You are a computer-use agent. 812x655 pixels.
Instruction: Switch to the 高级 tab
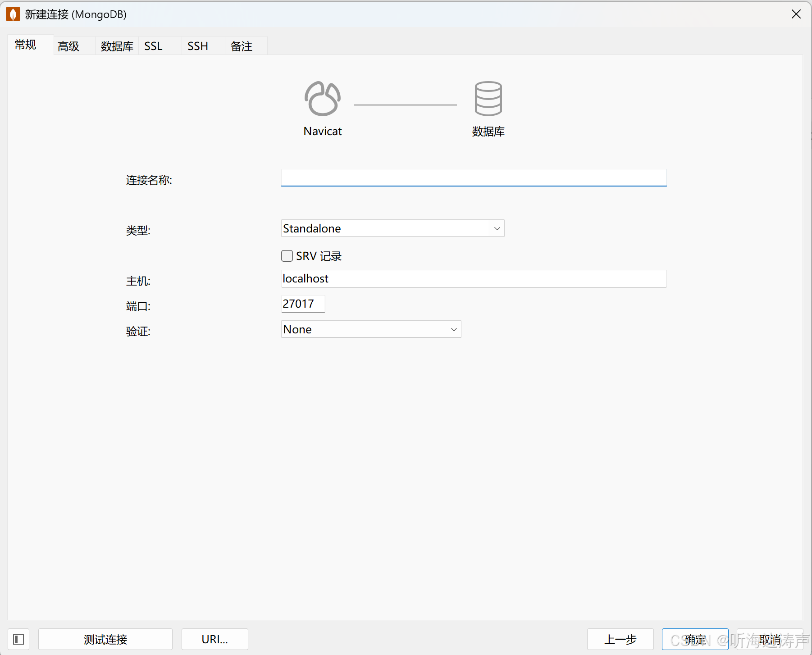tap(68, 45)
